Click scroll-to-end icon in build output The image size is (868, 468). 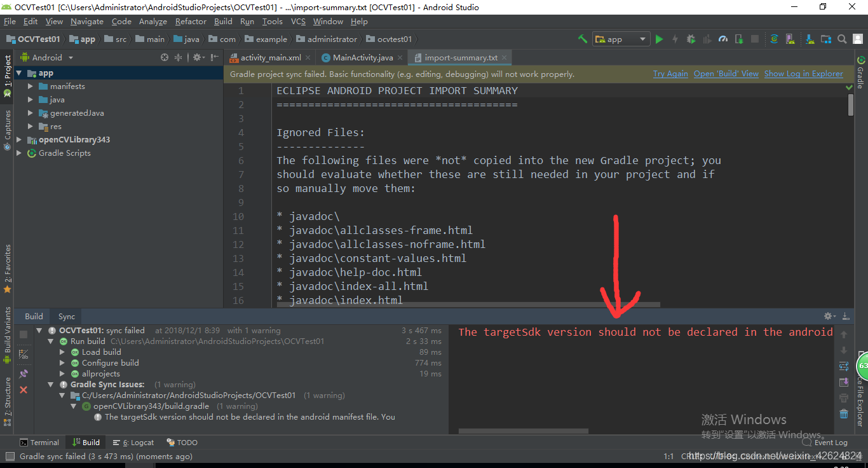pos(844,382)
